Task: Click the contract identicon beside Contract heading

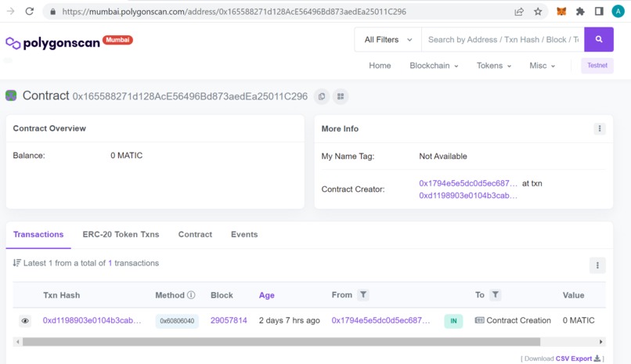Action: 11,96
